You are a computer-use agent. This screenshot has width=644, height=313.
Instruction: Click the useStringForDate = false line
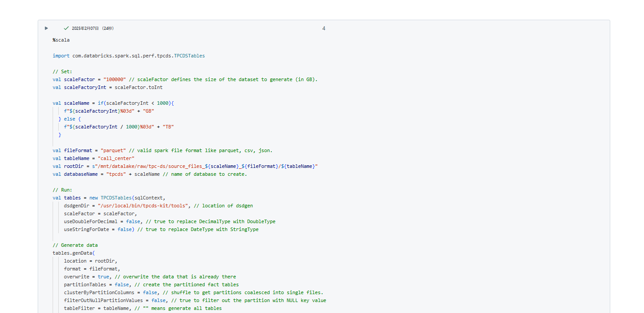tap(161, 229)
